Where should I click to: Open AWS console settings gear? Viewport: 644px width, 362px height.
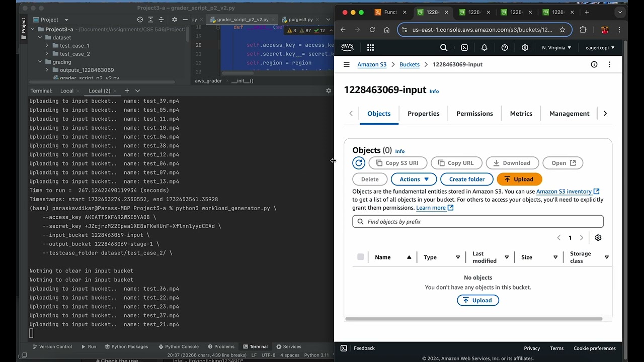[525, 47]
